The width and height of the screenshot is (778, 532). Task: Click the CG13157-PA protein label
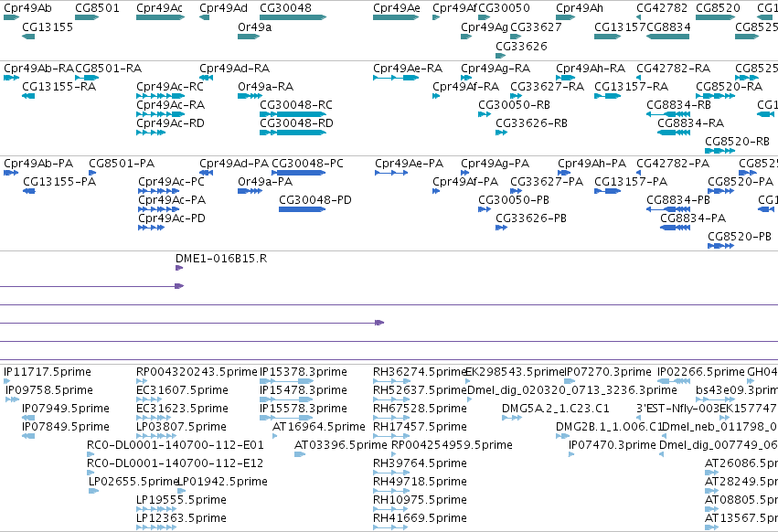tap(631, 182)
